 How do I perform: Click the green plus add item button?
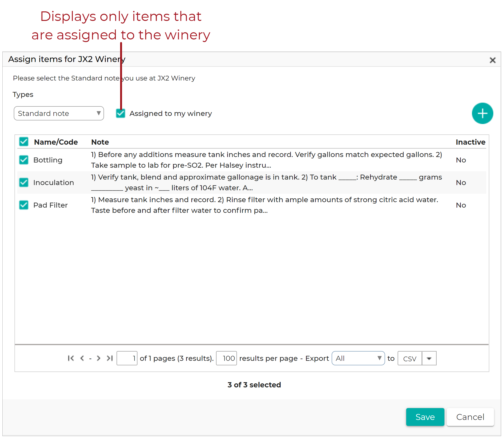tap(482, 113)
